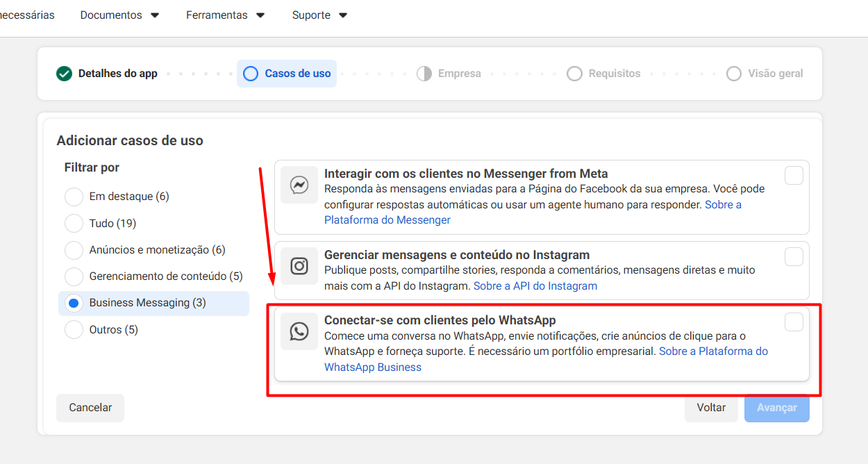
Task: Open the Documentos dropdown menu
Action: [120, 15]
